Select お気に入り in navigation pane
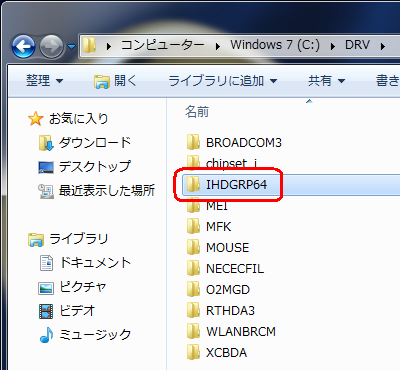 click(x=79, y=119)
